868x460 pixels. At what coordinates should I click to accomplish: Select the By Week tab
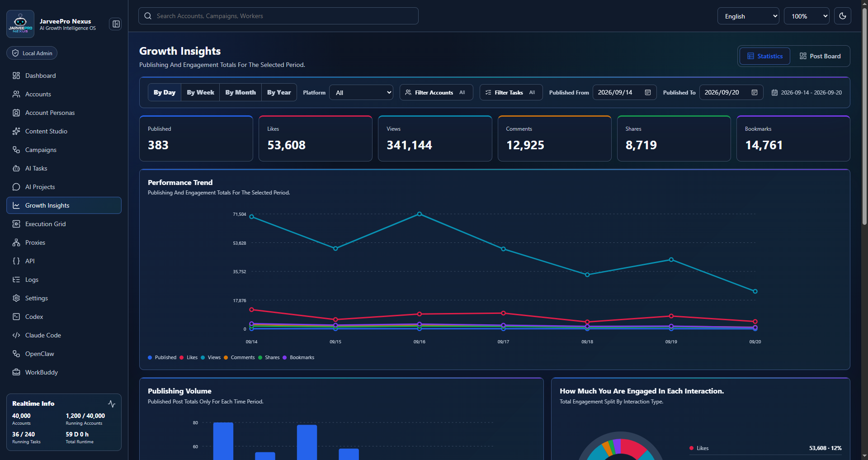coord(200,92)
